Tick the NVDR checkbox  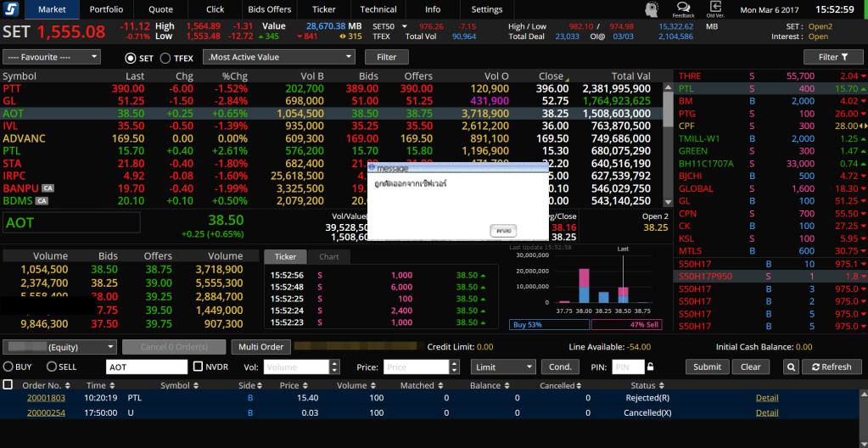199,366
